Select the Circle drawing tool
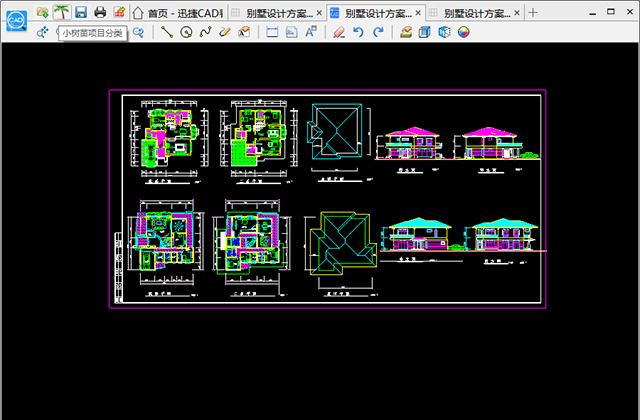The image size is (640, 420). coord(186,32)
